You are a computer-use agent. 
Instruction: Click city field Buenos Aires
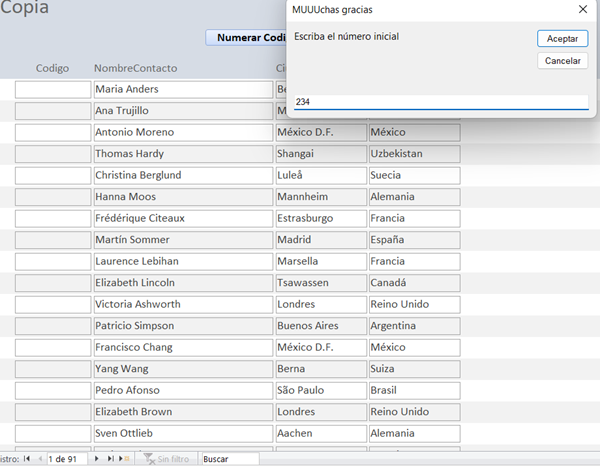click(x=321, y=326)
